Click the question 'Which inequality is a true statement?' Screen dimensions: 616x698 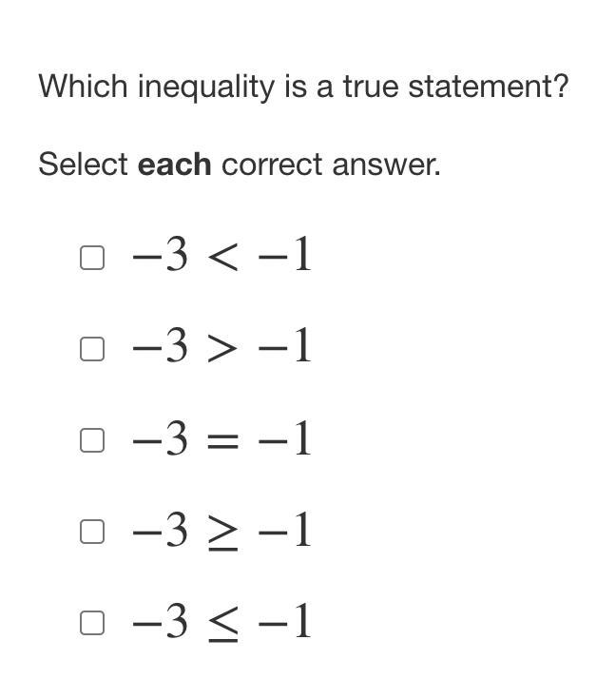304,87
